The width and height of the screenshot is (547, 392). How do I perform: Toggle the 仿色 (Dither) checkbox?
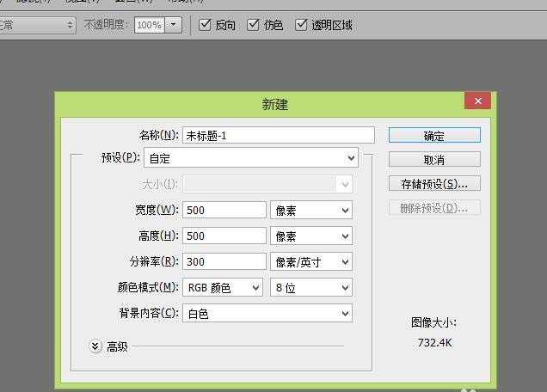pyautogui.click(x=253, y=25)
